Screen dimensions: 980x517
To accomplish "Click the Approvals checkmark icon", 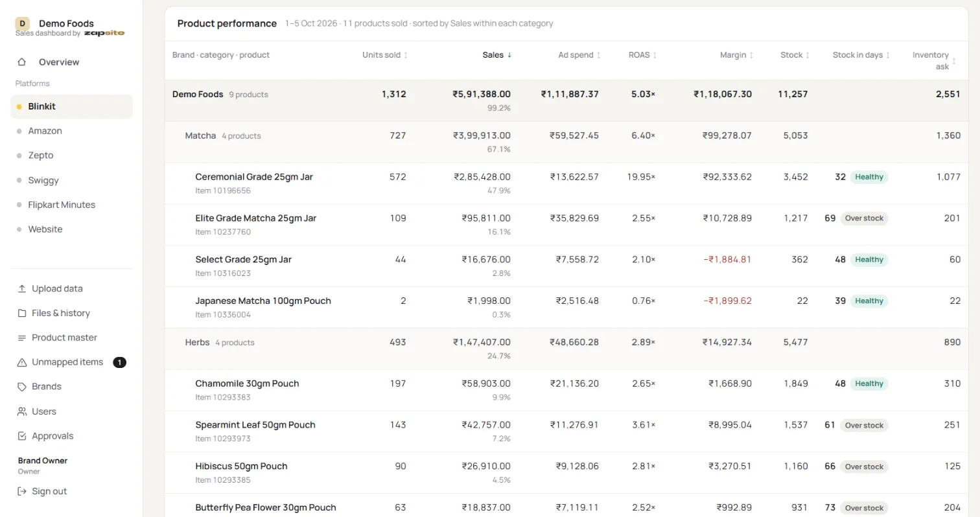I will point(22,436).
